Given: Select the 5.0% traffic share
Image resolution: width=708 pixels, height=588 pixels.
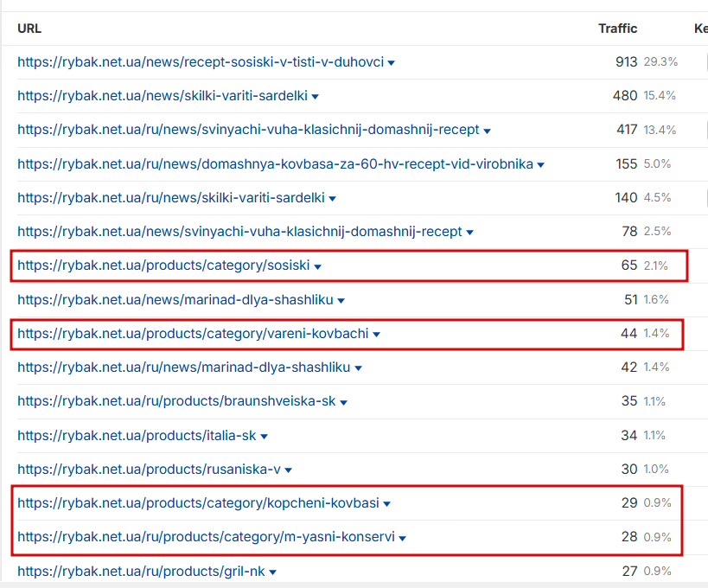Looking at the screenshot, I should (x=657, y=163).
